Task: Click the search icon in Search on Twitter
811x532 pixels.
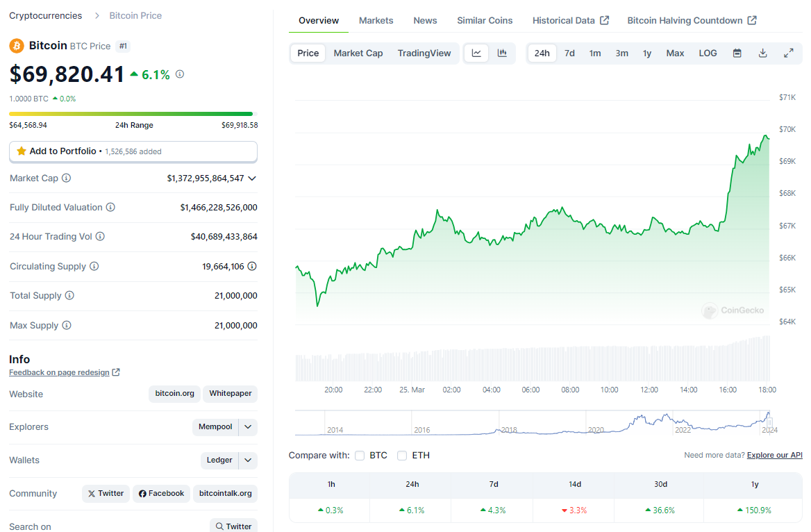Action: click(220, 526)
